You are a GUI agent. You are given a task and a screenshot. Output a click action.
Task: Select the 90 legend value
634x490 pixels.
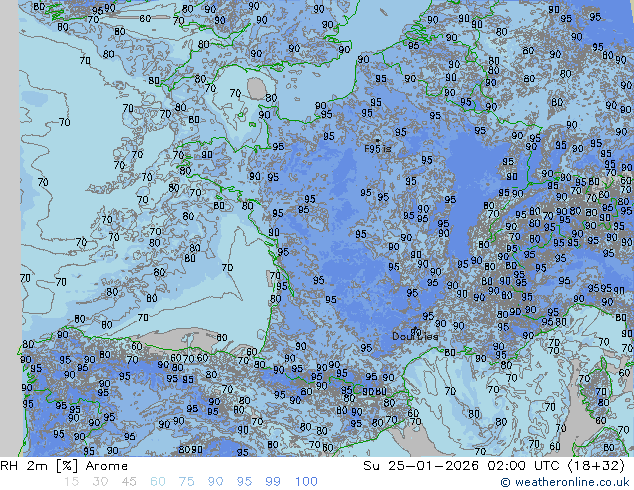(x=215, y=482)
